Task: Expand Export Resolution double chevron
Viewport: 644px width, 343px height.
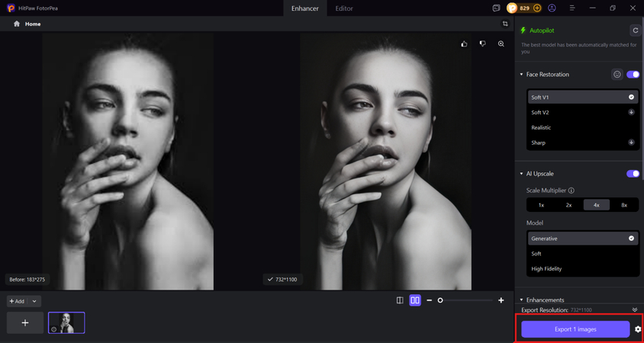Action: point(635,309)
